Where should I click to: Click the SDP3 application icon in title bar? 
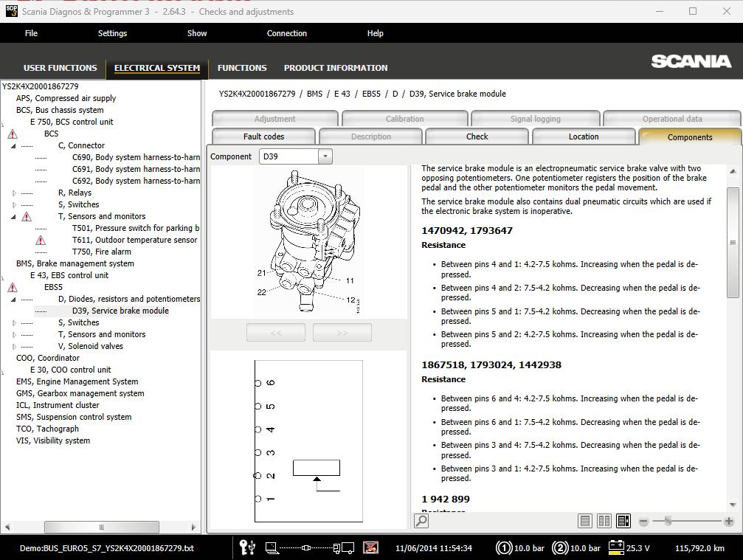pos(11,10)
